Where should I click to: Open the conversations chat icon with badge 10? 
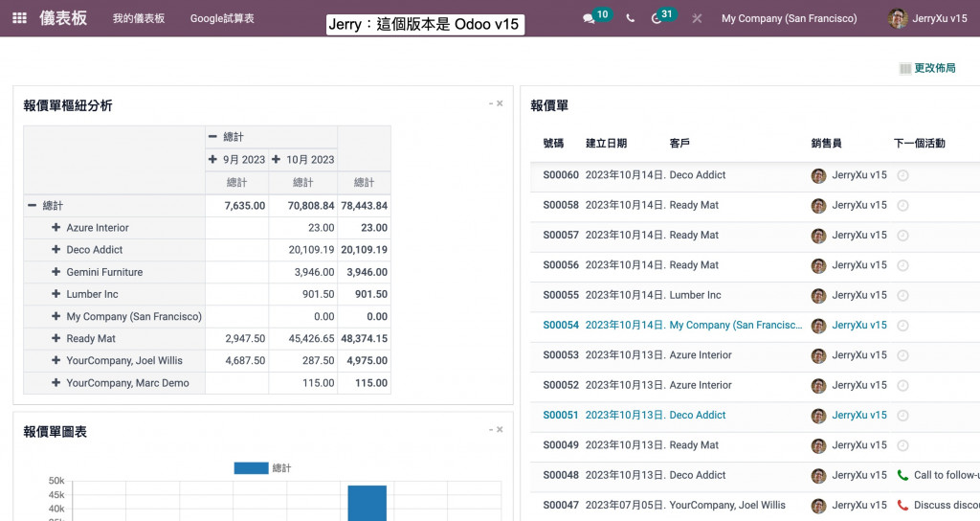click(x=589, y=19)
